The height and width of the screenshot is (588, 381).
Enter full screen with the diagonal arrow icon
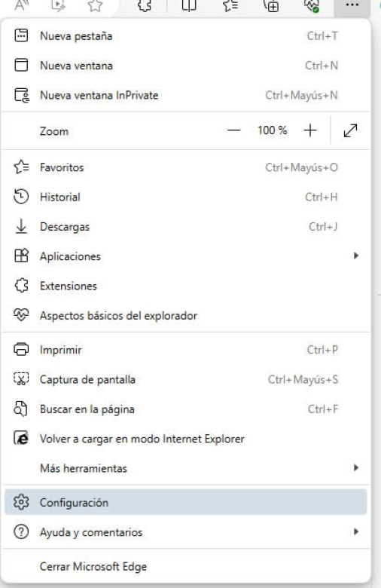point(350,130)
